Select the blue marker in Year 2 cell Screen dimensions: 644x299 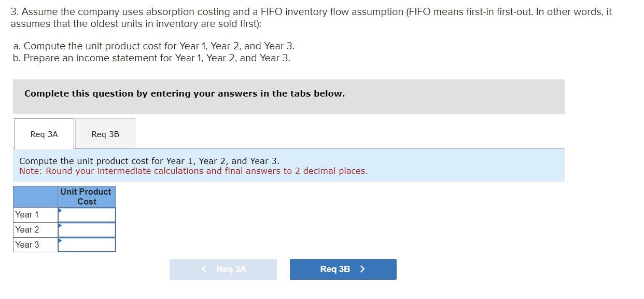tap(61, 225)
